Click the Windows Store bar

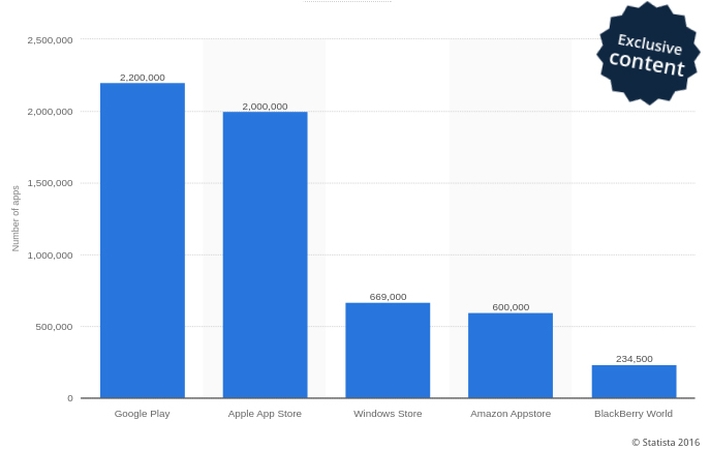click(388, 350)
